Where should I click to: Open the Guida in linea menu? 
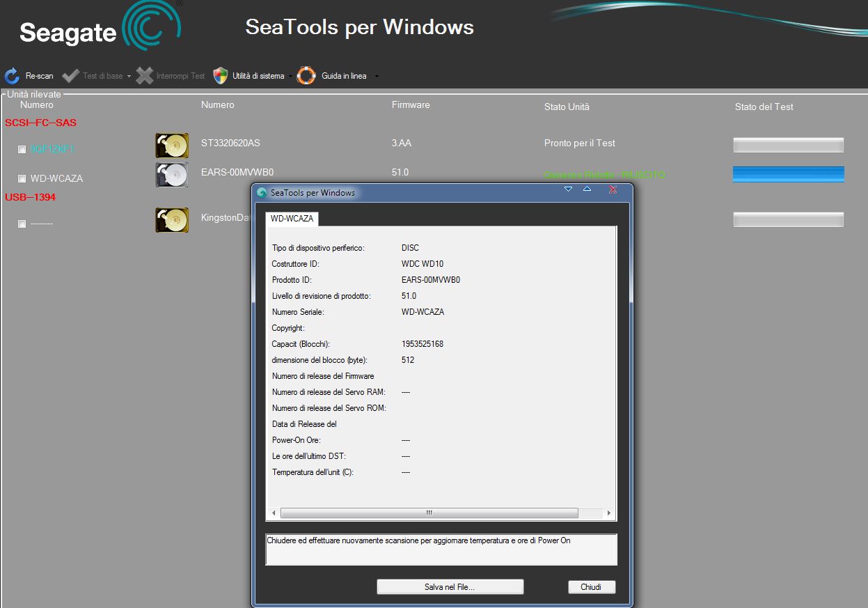(344, 76)
